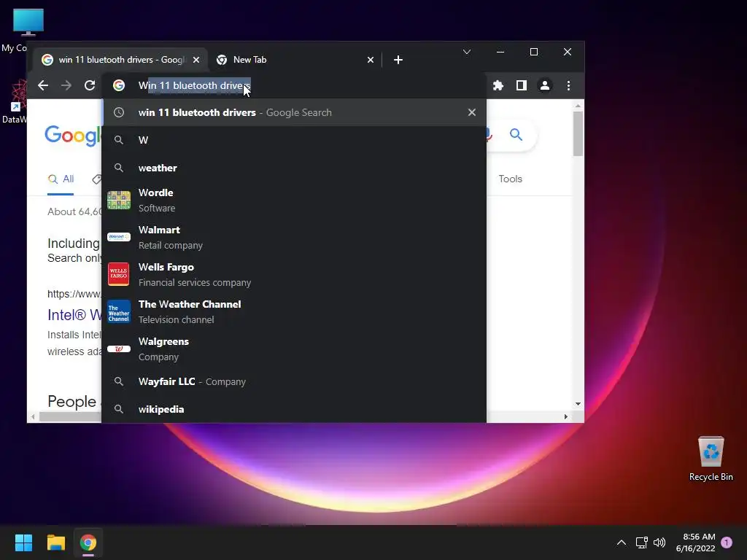Click the Wordle thumbnail icon
The height and width of the screenshot is (560, 747).
[x=119, y=200]
